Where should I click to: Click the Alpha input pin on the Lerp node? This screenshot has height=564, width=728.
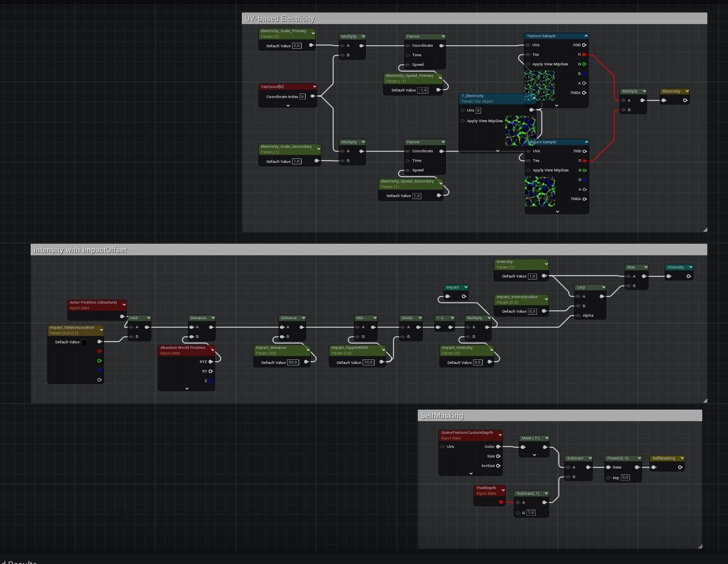coord(579,315)
